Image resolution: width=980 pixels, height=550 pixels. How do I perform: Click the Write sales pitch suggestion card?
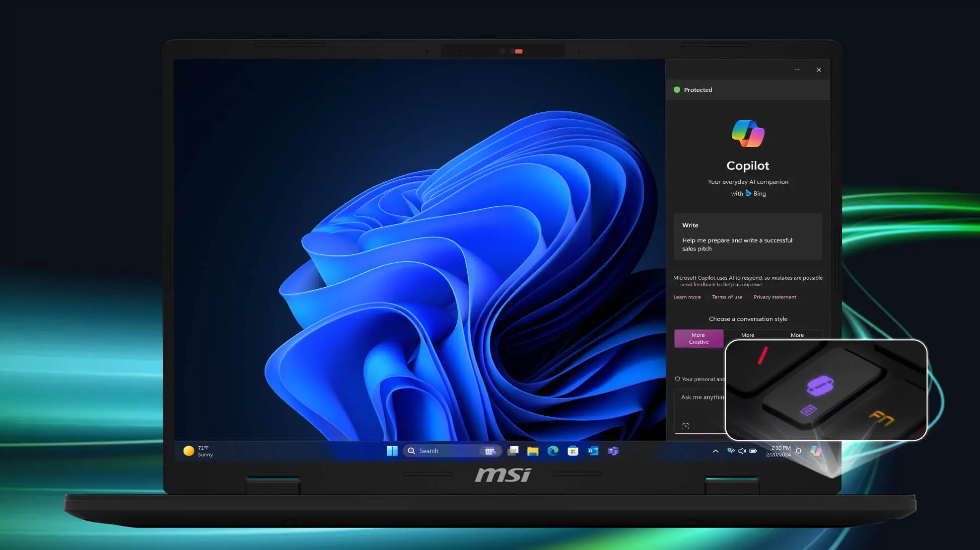[747, 237]
